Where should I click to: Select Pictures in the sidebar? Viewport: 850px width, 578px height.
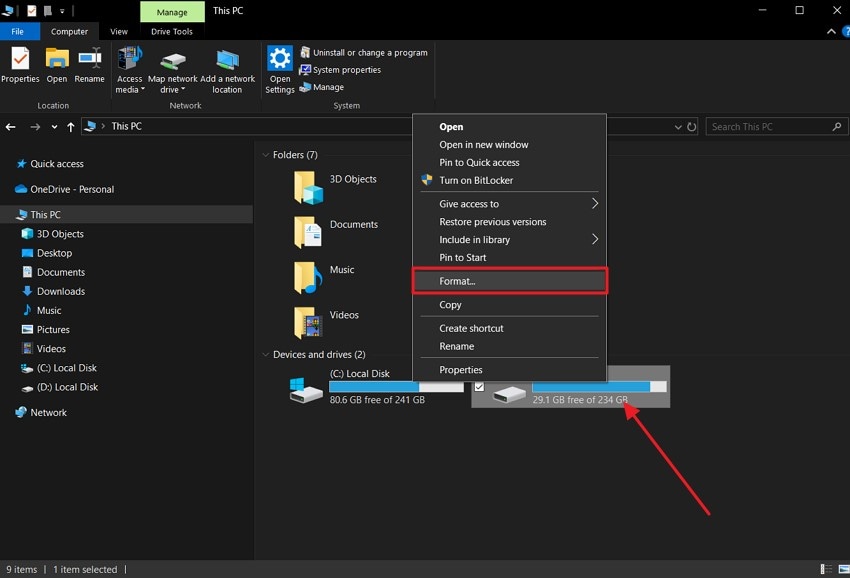point(46,330)
